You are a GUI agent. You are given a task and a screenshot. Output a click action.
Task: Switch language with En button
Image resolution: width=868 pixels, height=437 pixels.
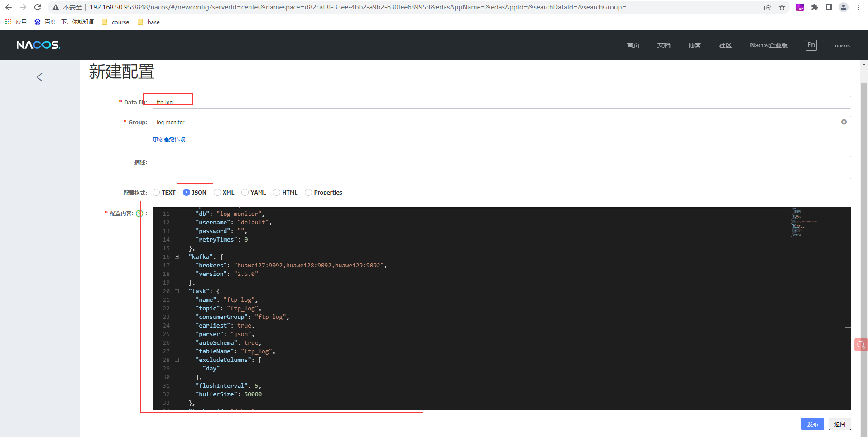811,45
